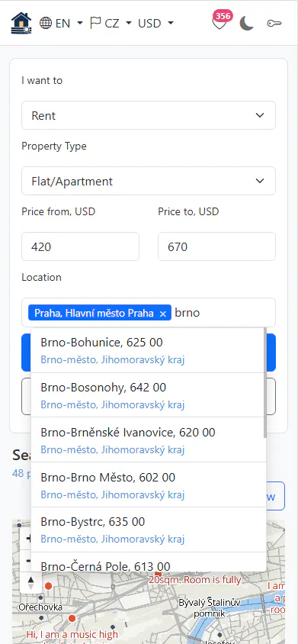Choose Brno-Bosonohy, 642 00 suggestion

point(148,395)
